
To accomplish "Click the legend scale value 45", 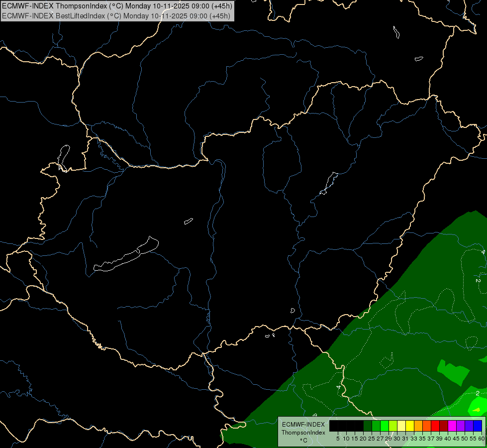I will pos(456,439).
